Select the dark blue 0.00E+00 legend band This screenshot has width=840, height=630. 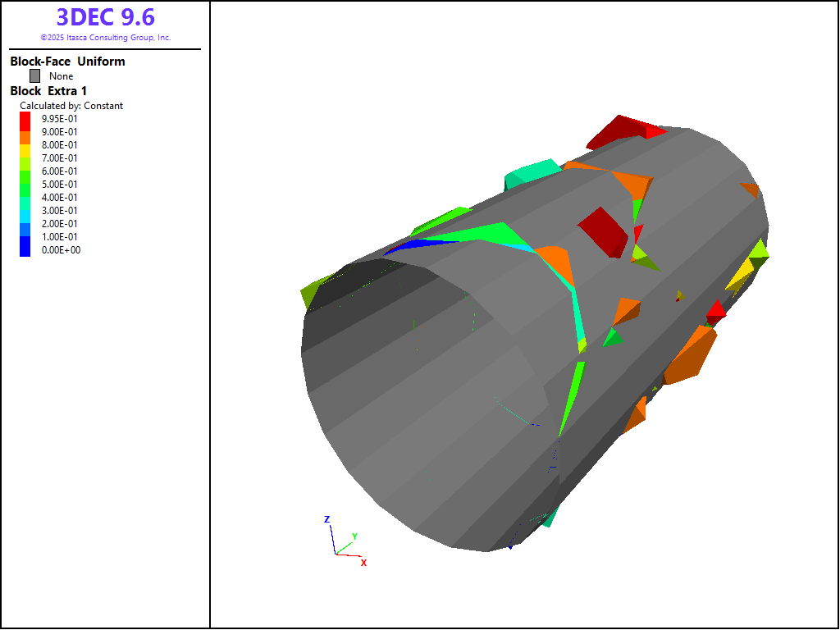25,249
